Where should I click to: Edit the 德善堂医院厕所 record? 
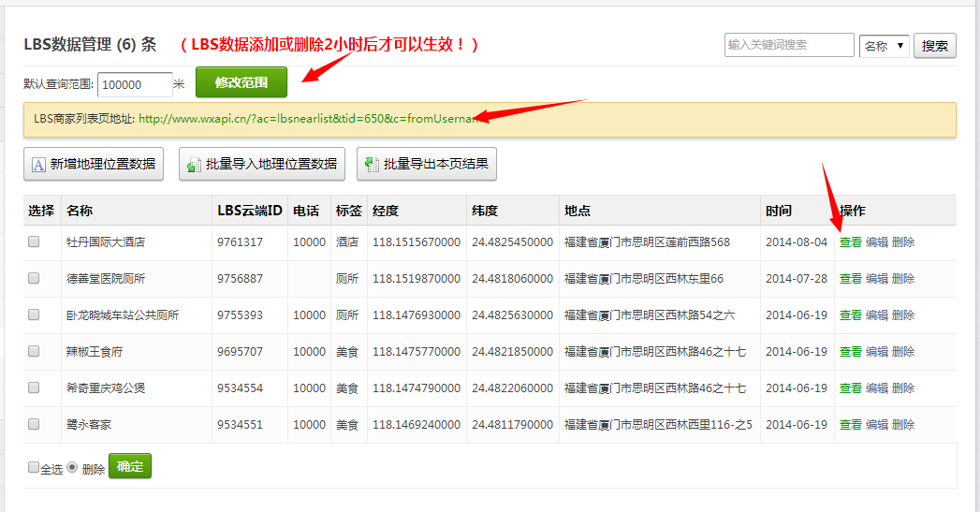coord(876,278)
